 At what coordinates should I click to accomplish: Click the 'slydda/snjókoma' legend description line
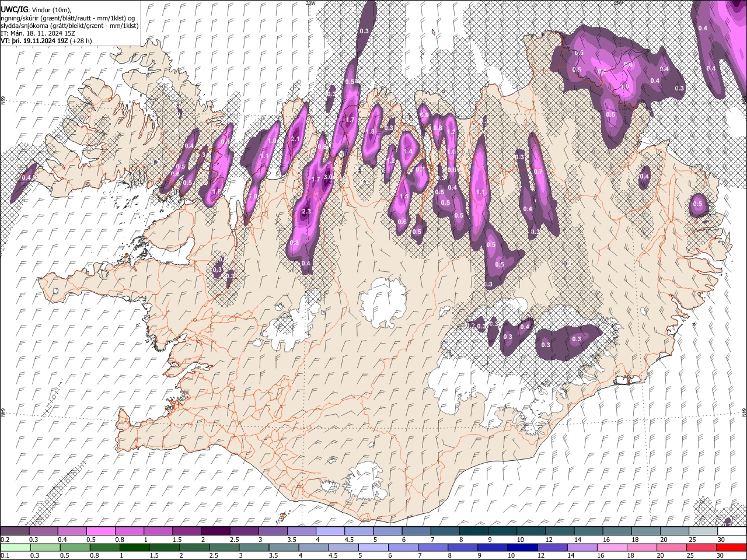point(69,26)
